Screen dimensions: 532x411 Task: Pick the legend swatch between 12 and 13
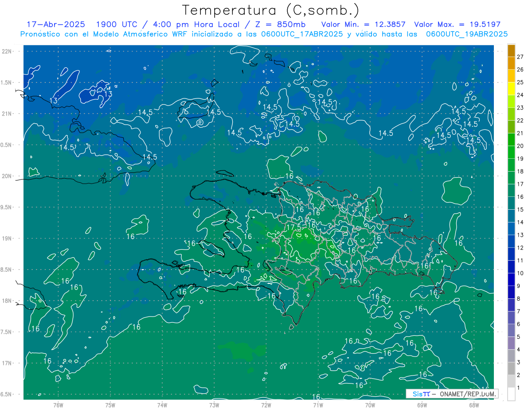point(511,242)
